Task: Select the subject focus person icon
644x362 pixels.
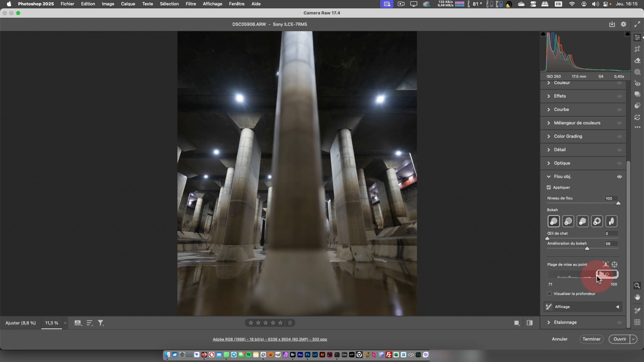Action: (605, 265)
